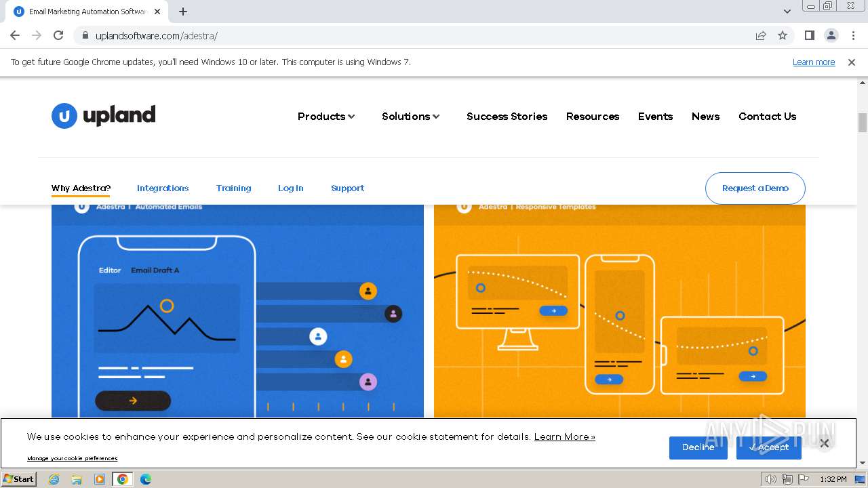The width and height of the screenshot is (868, 488).
Task: Click the page vertical scrollbar thumb
Action: (863, 123)
